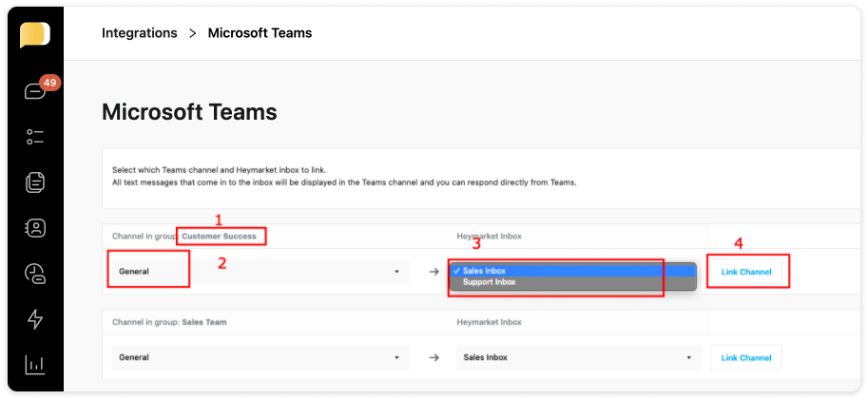Click Link Channel for the Sales Team group

(745, 357)
